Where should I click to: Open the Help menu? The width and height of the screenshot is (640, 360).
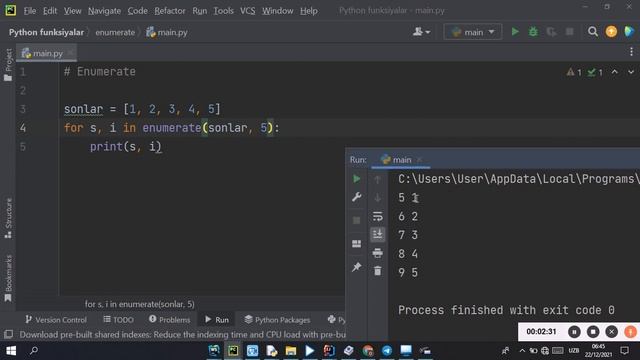point(309,11)
